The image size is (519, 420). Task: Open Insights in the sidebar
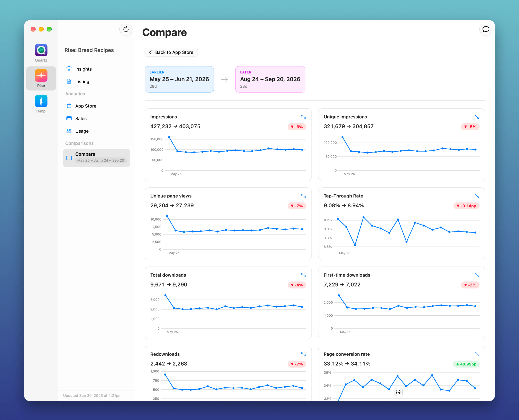pyautogui.click(x=97, y=69)
